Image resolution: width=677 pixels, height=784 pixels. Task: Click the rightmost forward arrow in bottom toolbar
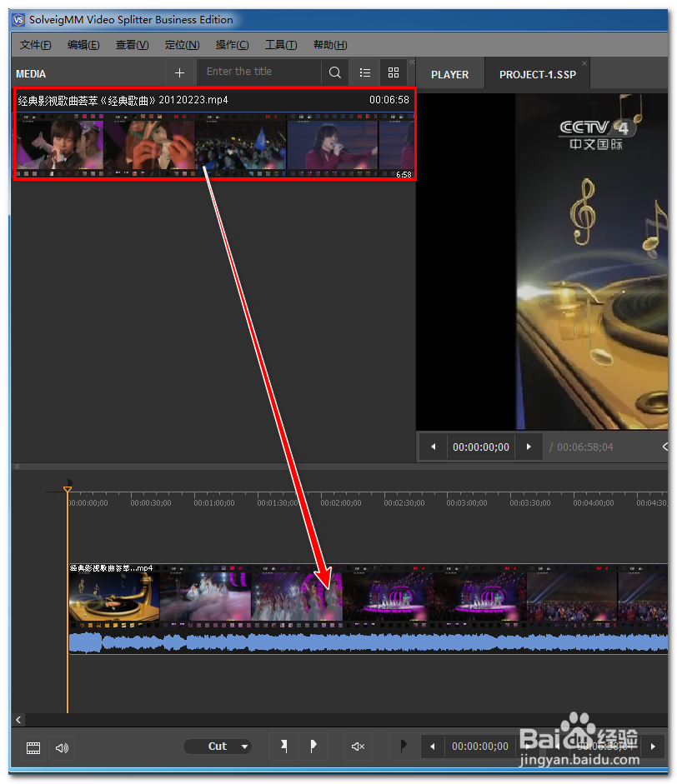(653, 747)
